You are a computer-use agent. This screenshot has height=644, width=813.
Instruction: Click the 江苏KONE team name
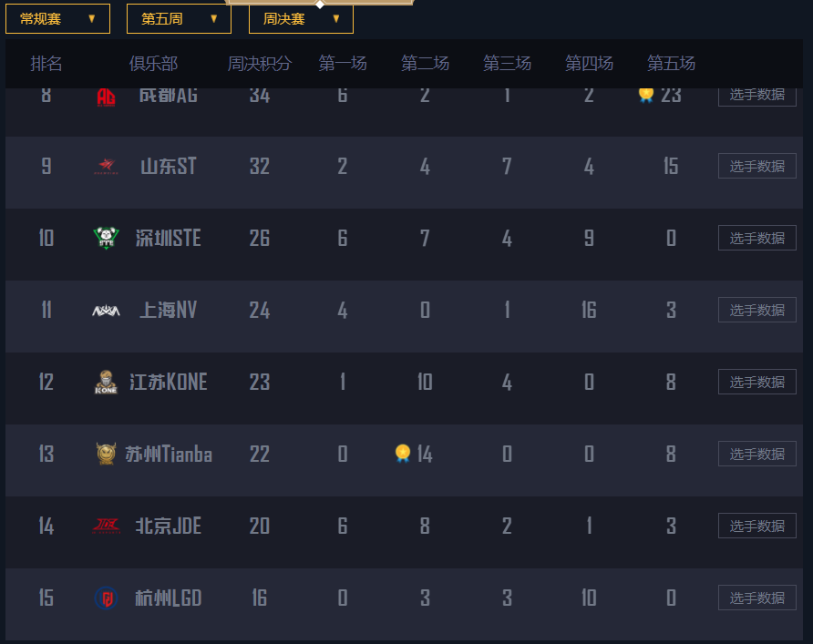169,383
